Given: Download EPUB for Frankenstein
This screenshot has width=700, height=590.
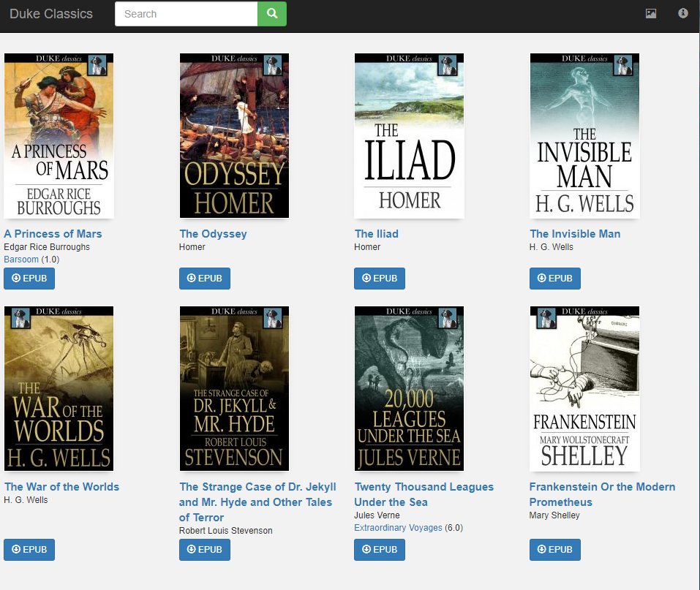Looking at the screenshot, I should (555, 549).
